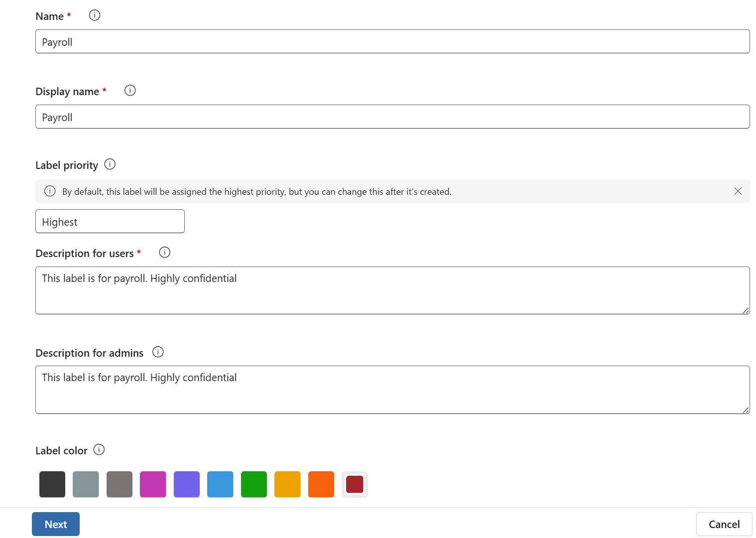
Task: Click the Description for users text area
Action: point(392,291)
